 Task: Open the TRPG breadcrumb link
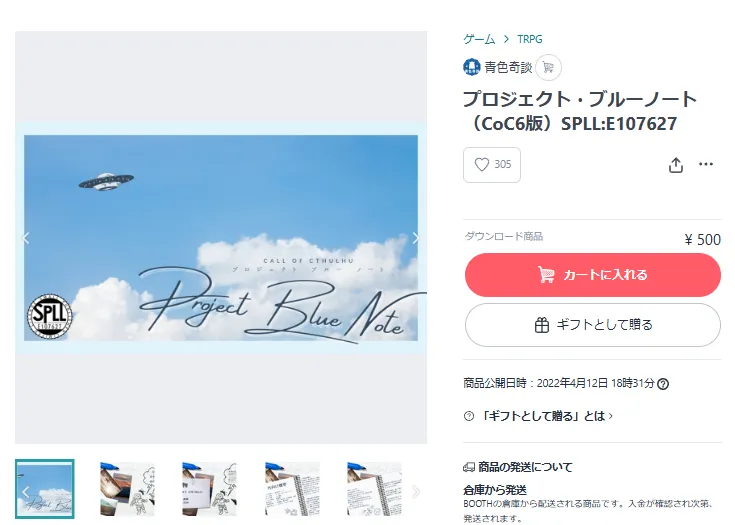tap(530, 39)
